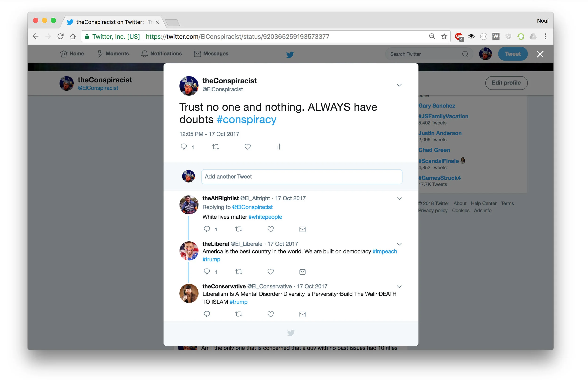
Task: Open #JSFamilyVacation trend
Action: point(443,116)
